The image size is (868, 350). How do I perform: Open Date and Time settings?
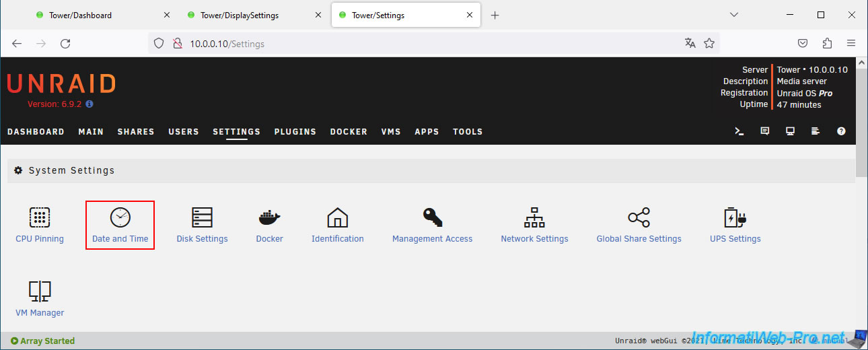pyautogui.click(x=120, y=218)
